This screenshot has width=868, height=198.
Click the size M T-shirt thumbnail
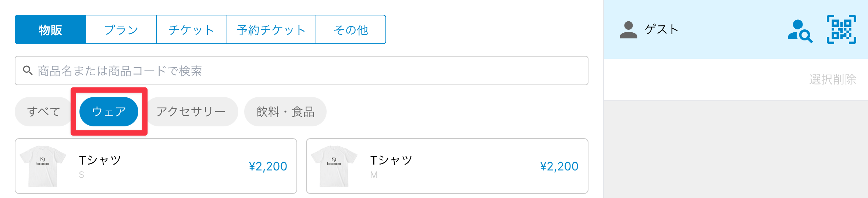tap(334, 166)
